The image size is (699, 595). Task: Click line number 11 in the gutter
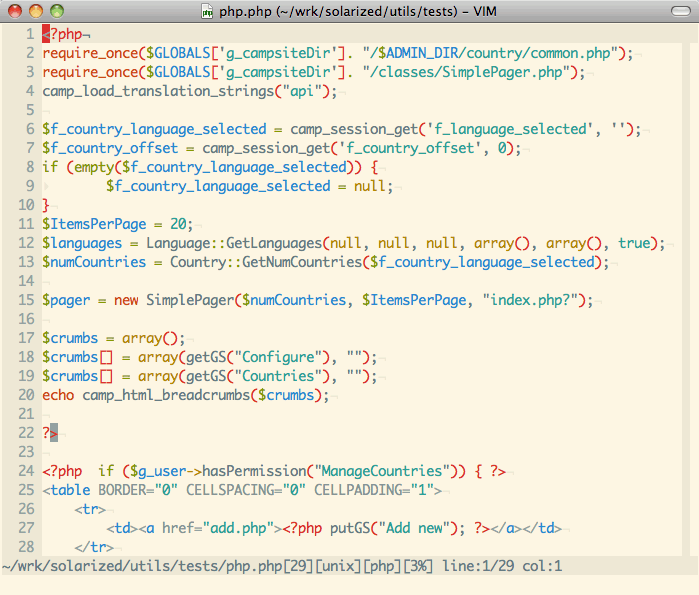pyautogui.click(x=26, y=224)
